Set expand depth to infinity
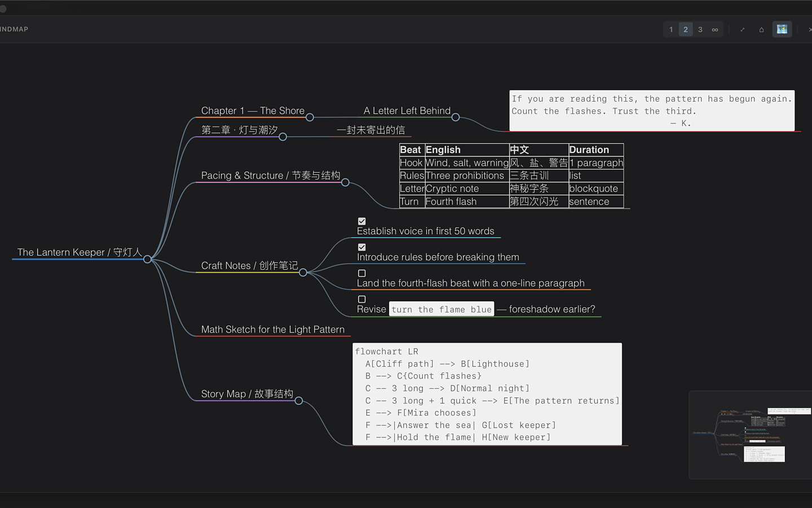This screenshot has height=508, width=812. (715, 29)
